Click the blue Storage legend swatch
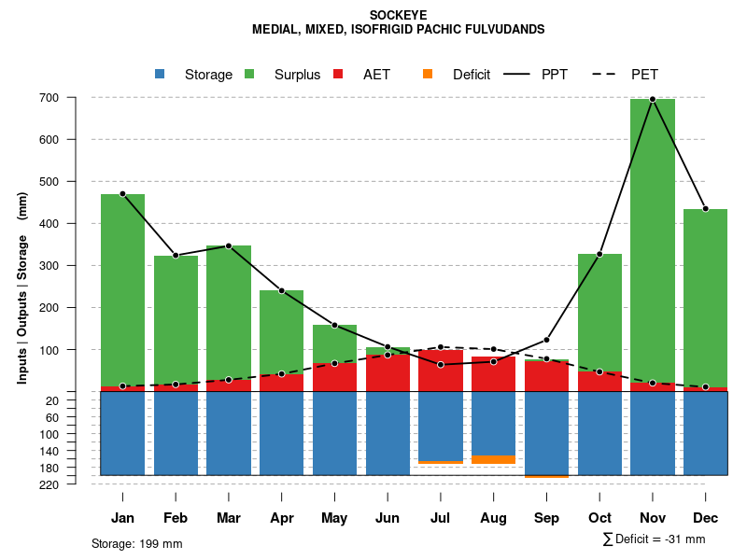747x560 pixels. pos(160,74)
